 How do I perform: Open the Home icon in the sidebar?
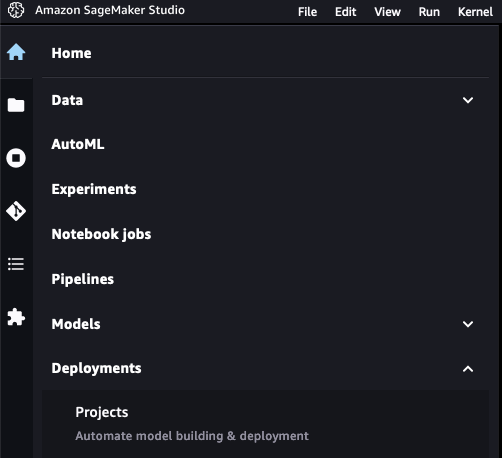[x=16, y=52]
